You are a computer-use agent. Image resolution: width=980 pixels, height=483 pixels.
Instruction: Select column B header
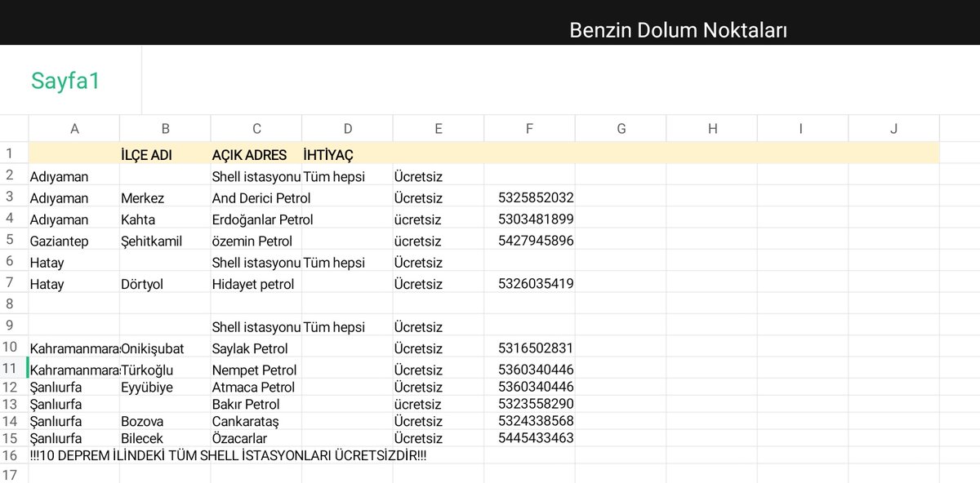[165, 128]
